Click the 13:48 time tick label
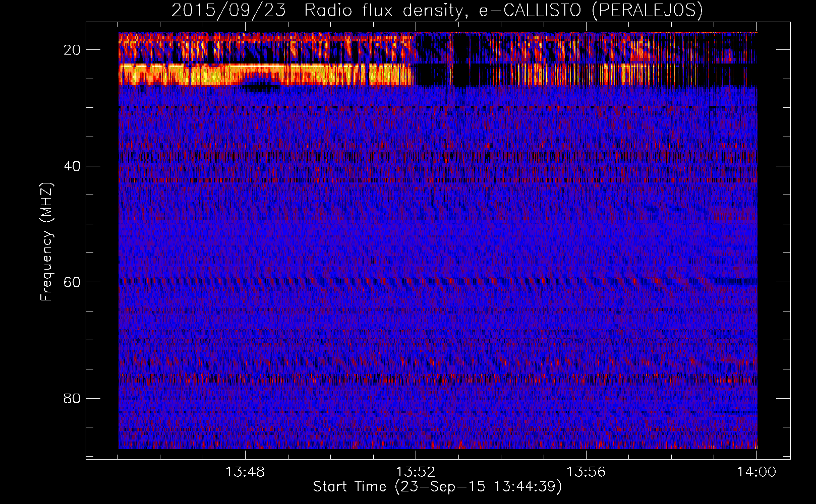816x504 pixels. 245,472
